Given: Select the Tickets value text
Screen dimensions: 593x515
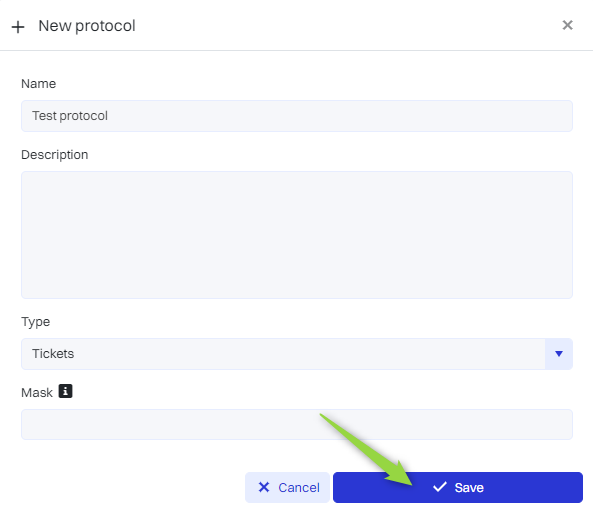Looking at the screenshot, I should [53, 354].
